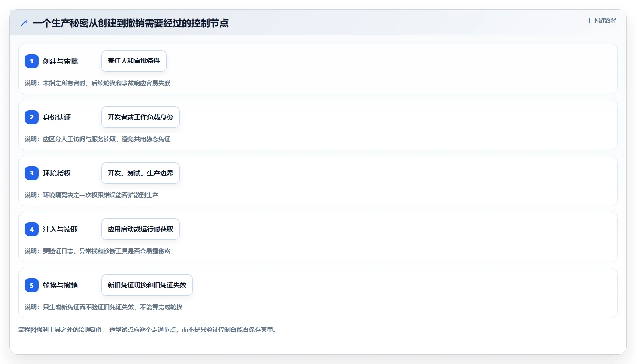Select step number 2 badge
Screen dimensions: 636x364
32,117
